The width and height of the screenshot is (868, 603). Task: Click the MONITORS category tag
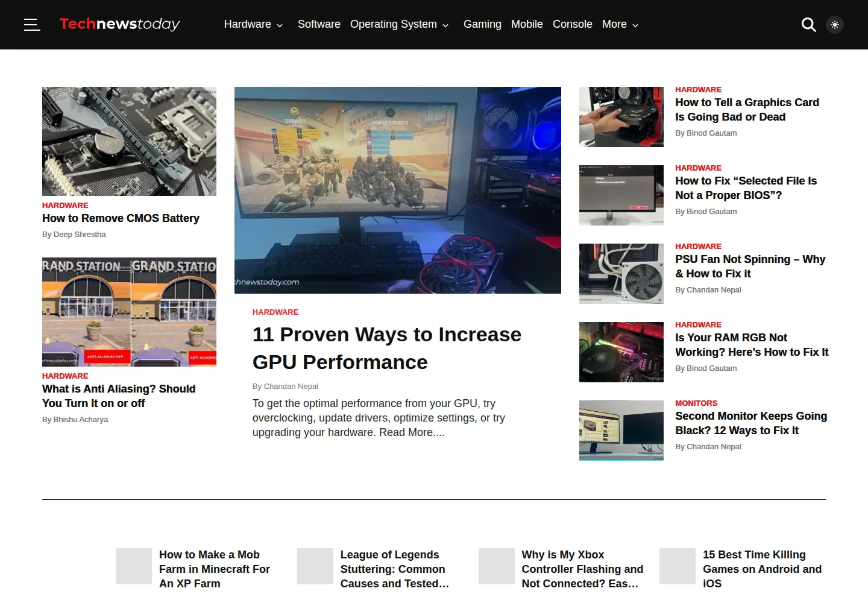(696, 403)
